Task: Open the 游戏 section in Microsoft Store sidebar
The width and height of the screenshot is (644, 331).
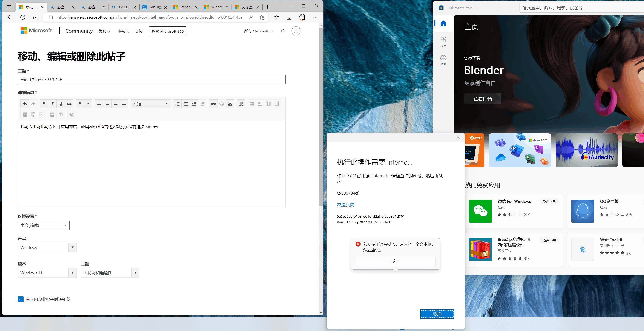Action: (443, 60)
